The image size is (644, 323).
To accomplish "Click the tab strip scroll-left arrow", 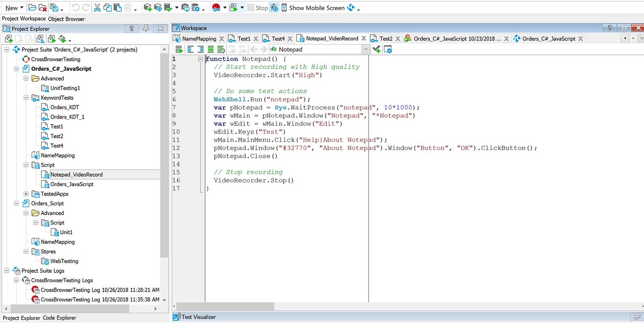I will pos(625,38).
